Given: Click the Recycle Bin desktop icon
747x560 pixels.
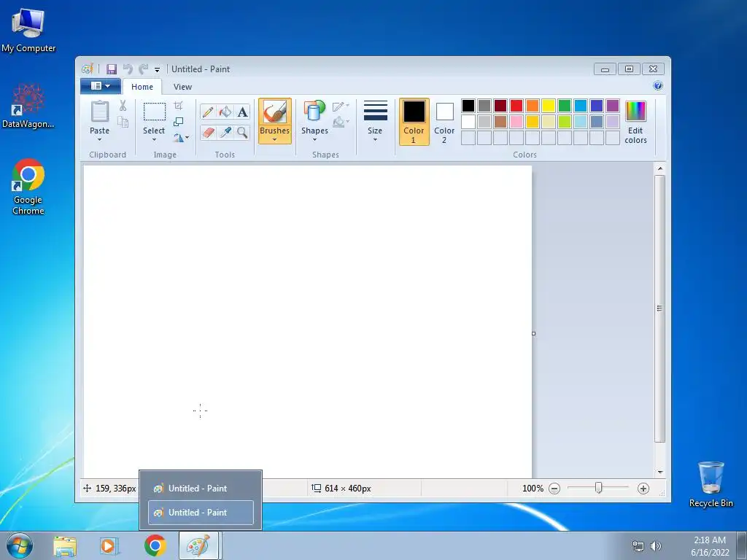Looking at the screenshot, I should (711, 484).
